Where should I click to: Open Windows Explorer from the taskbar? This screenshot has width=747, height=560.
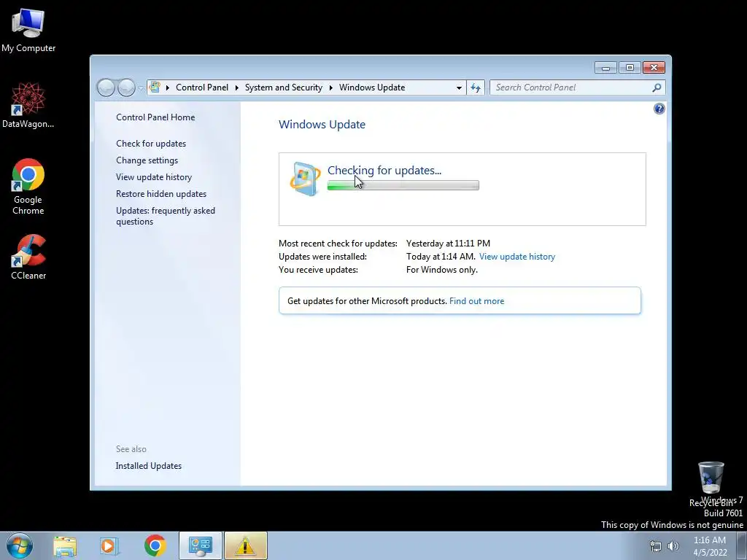(x=65, y=545)
